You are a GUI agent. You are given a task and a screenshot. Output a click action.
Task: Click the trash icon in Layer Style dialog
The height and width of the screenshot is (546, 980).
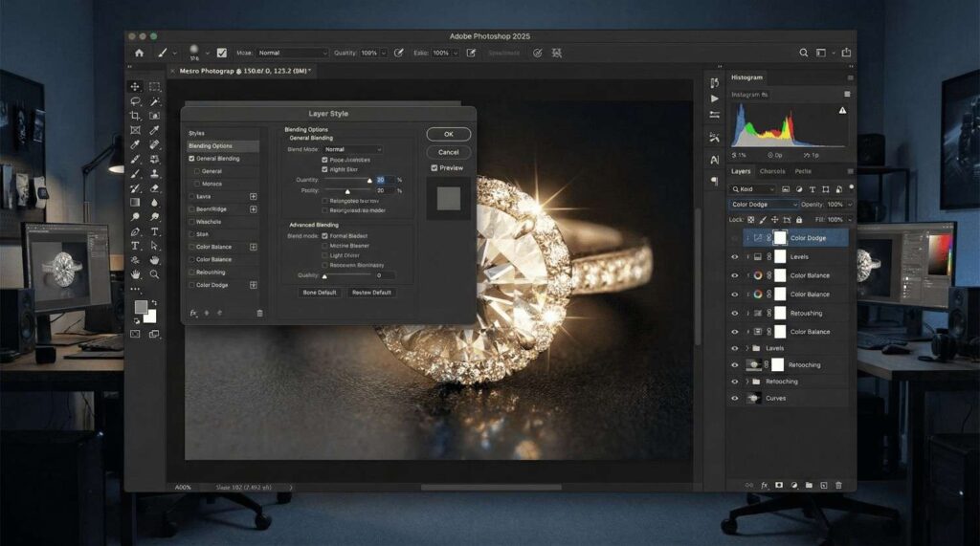259,313
